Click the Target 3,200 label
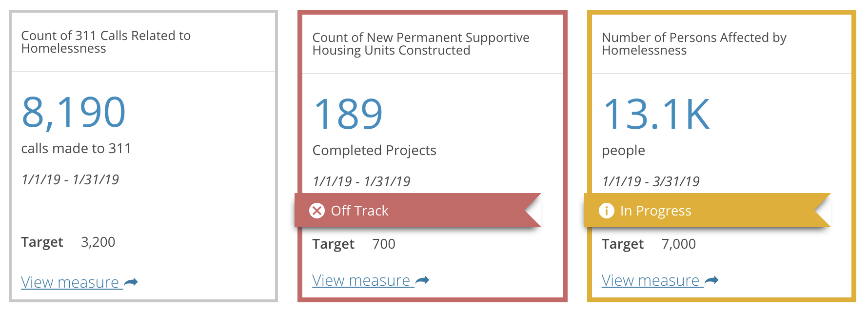 [68, 242]
